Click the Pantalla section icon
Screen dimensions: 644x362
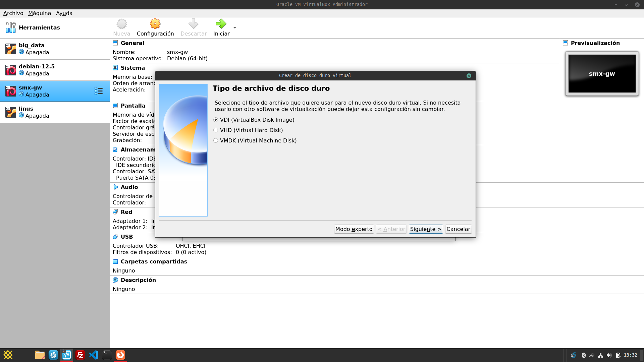tap(115, 106)
